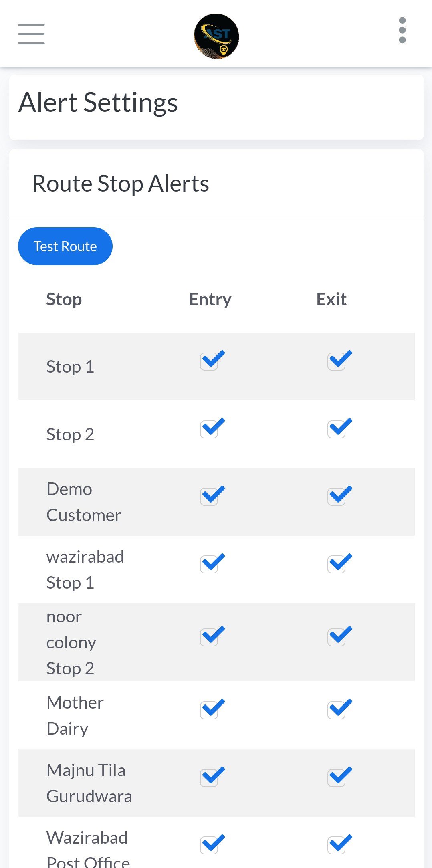Disable Entry alert for Demo Customer
This screenshot has width=432, height=868.
[210, 497]
